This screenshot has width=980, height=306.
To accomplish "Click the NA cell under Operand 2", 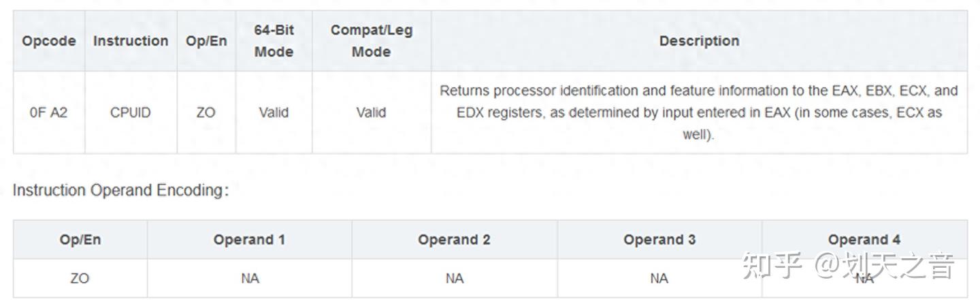I will [x=454, y=278].
